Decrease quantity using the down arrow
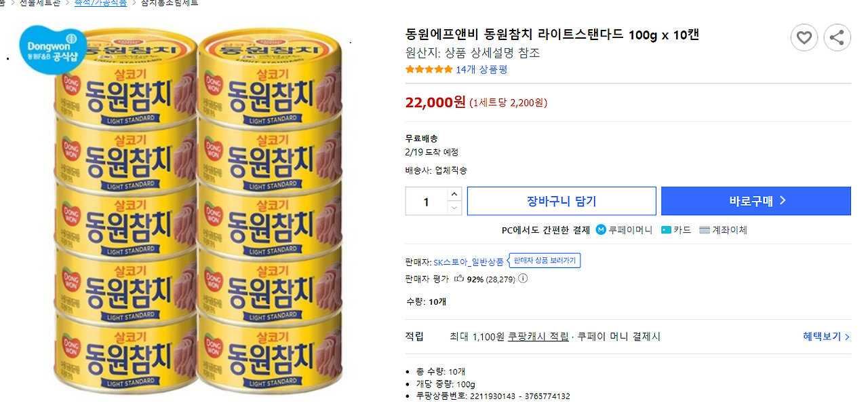 point(454,207)
